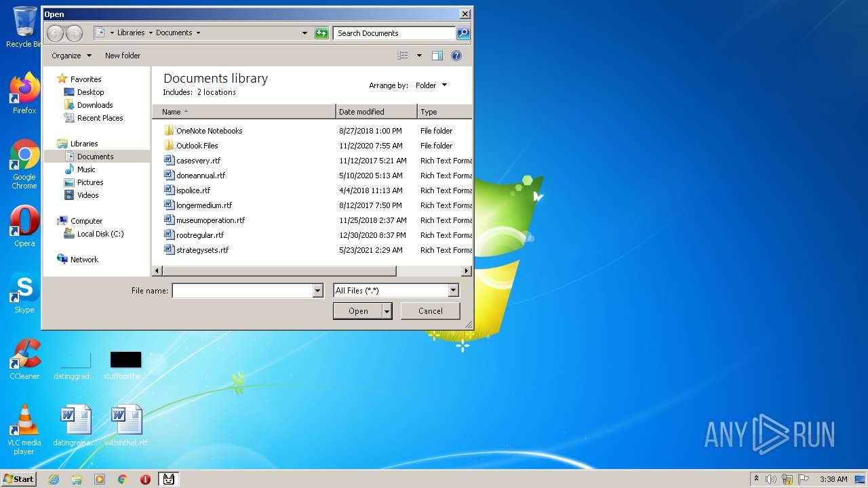The width and height of the screenshot is (868, 488).
Task: Click the Change your view icon
Action: pyautogui.click(x=403, y=56)
